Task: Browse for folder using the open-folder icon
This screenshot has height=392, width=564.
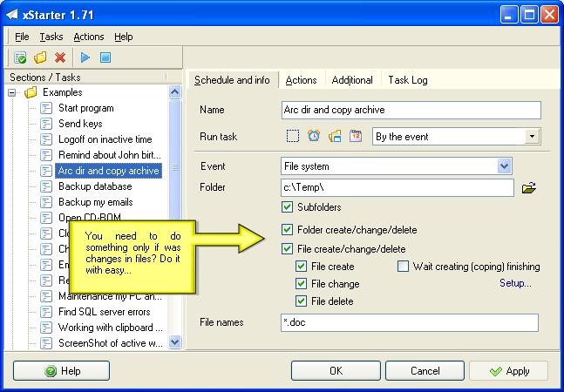Action: point(528,187)
